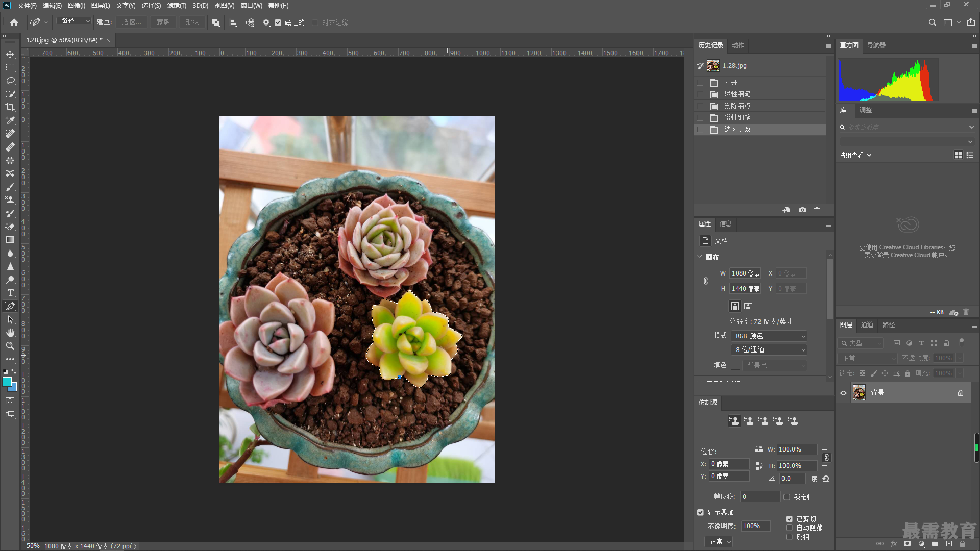Click the foreground color swatch
Screen dimensions: 980x551
(x=7, y=382)
